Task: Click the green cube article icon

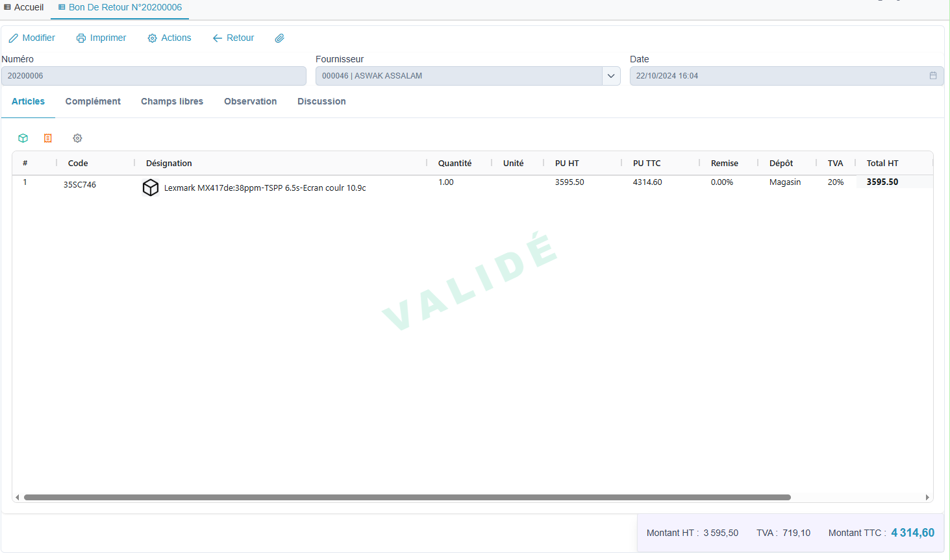Action: coord(23,138)
